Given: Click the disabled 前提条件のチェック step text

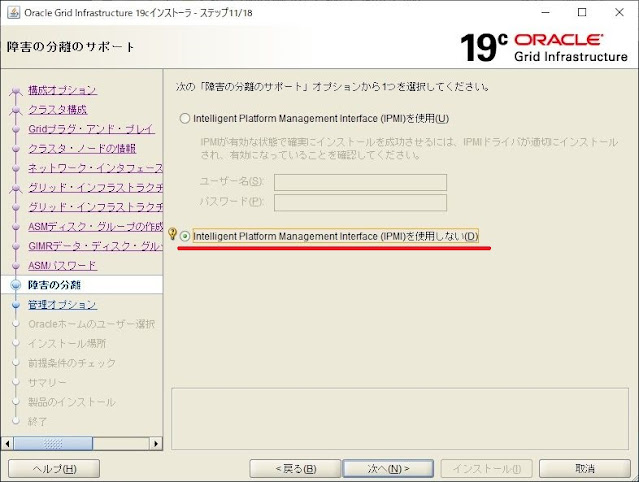Looking at the screenshot, I should point(72,363).
